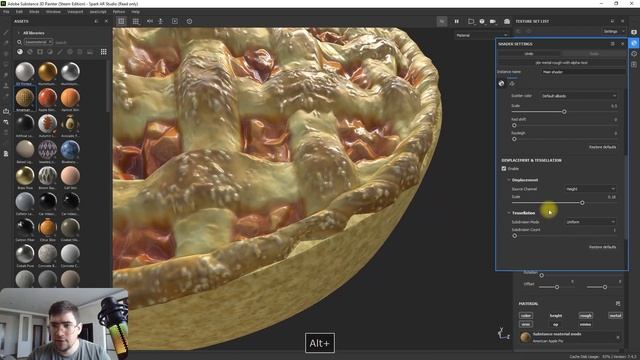Viewport: 640px width, 360px height.
Task: Toggle the op channel button
Action: pos(556,324)
